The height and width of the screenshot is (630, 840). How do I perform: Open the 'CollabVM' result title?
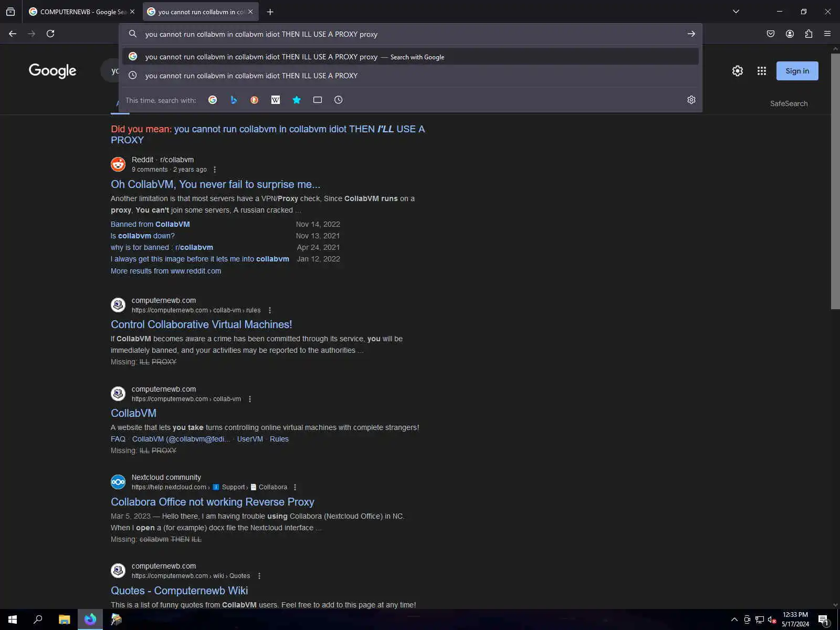(133, 413)
